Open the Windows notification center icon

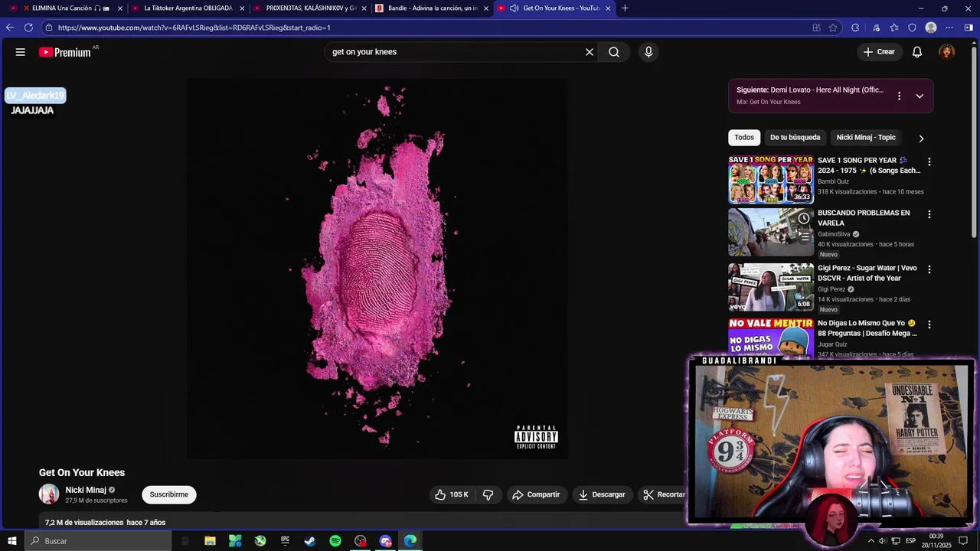[x=963, y=541]
